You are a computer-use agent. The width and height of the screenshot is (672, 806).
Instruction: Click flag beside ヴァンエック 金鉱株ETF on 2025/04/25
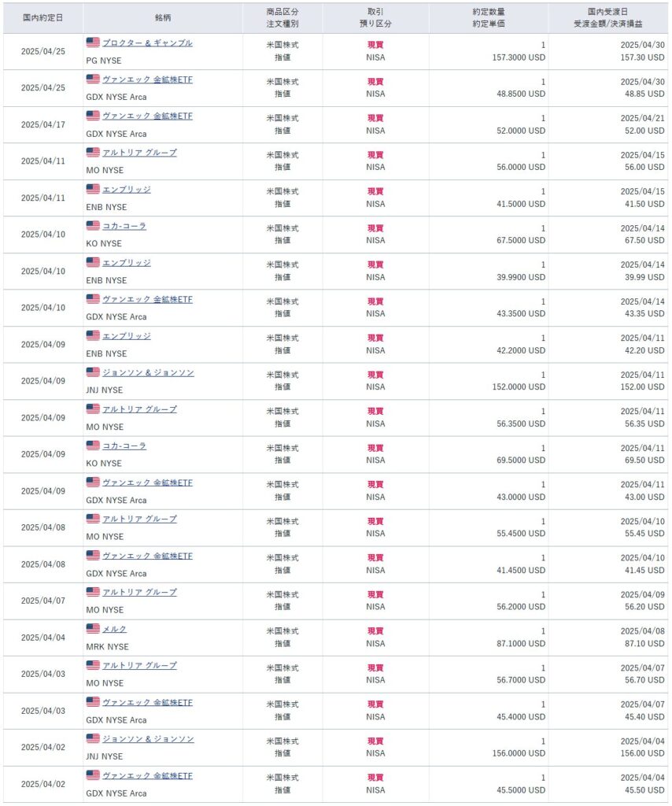click(x=93, y=79)
